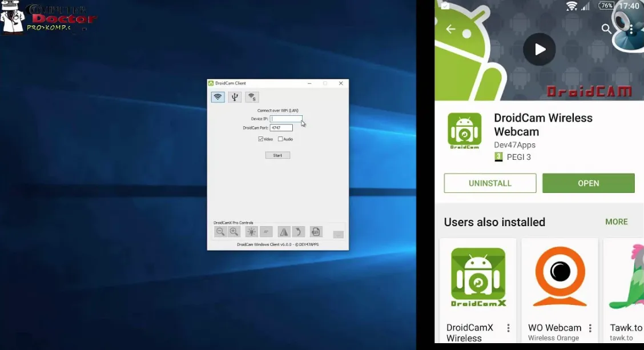Toggle the LED light brightness icon
The width and height of the screenshot is (644, 350).
tap(251, 232)
